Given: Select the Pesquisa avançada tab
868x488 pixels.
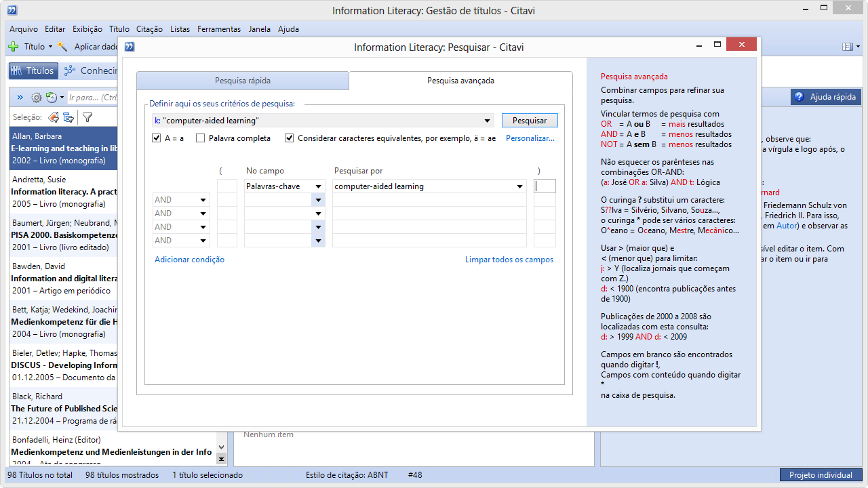Looking at the screenshot, I should coord(460,81).
